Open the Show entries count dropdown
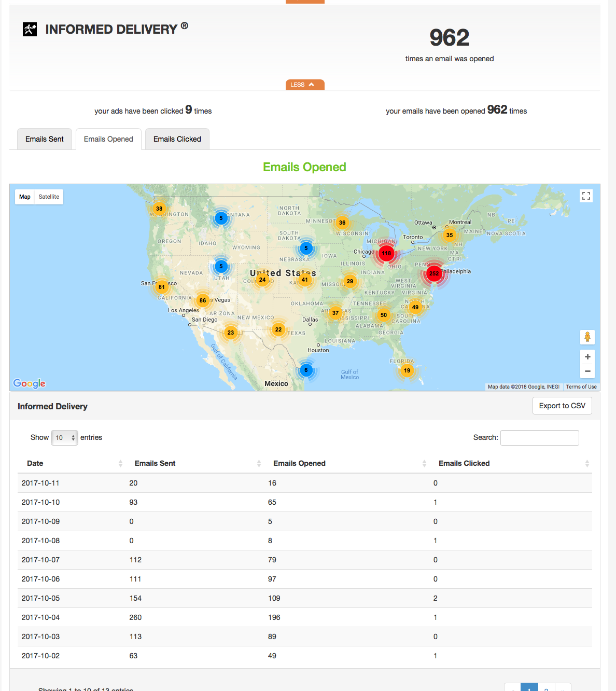Viewport: 616px width, 691px height. [x=64, y=438]
